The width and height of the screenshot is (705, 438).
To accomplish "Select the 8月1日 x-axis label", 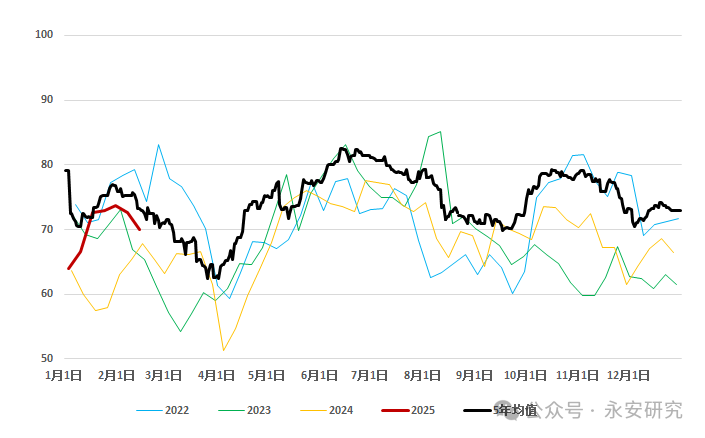I will point(420,376).
